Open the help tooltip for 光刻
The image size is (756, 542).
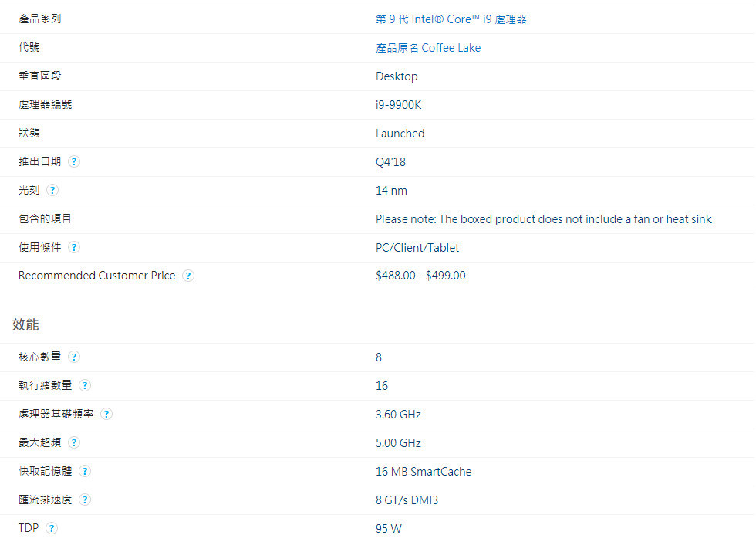[52, 191]
